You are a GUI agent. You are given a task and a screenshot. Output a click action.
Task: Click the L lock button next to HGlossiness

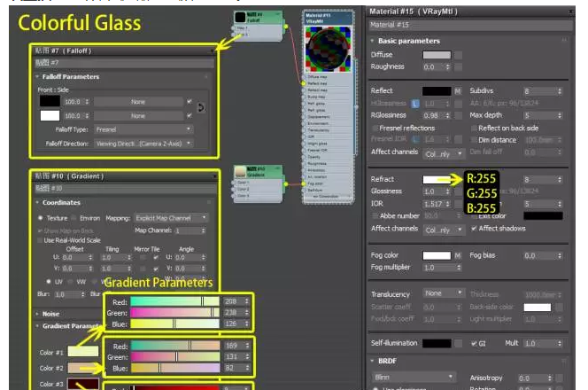414,104
